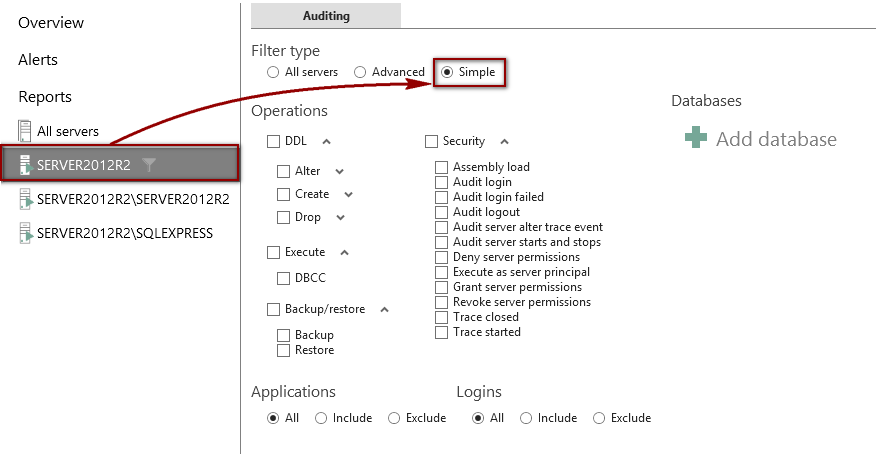Tick the Backup checkbox
This screenshot has height=454, width=876.
click(283, 335)
